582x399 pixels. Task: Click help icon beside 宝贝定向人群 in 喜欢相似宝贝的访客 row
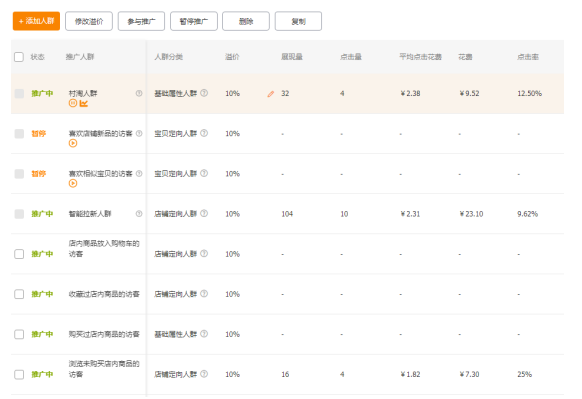point(204,173)
